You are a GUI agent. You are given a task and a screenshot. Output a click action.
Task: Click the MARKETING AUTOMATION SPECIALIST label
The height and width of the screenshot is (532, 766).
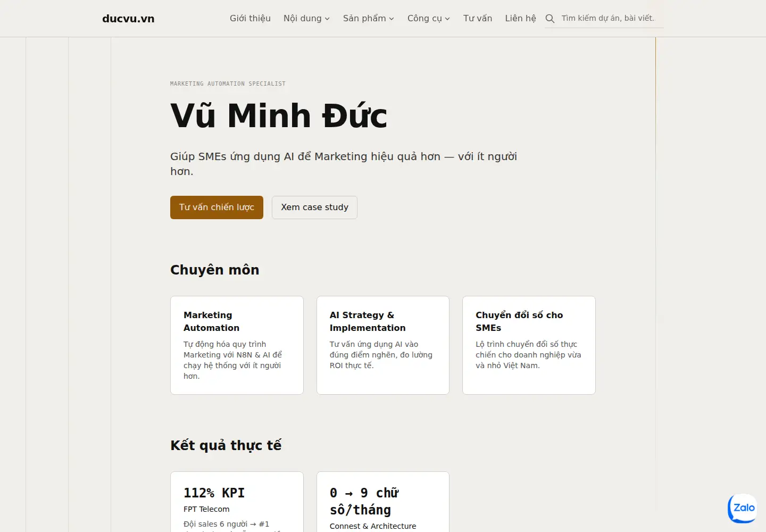pos(228,84)
